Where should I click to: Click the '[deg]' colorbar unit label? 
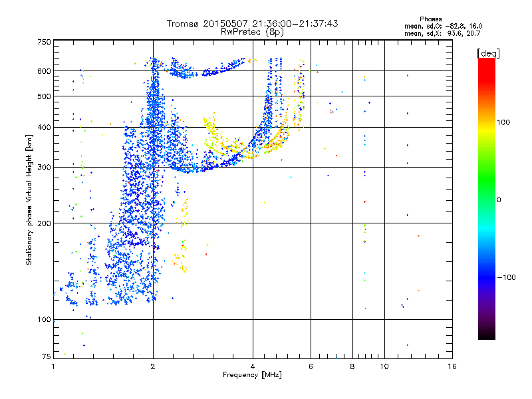[x=488, y=54]
